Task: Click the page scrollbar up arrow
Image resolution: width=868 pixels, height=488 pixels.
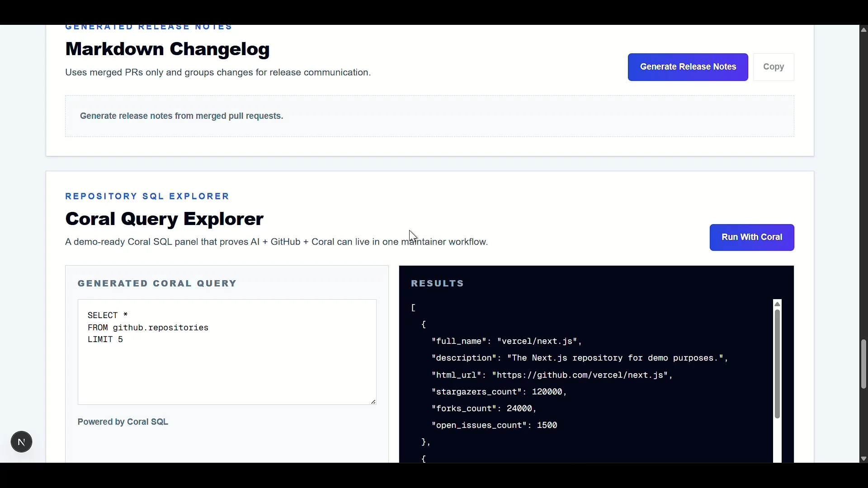Action: tap(863, 30)
